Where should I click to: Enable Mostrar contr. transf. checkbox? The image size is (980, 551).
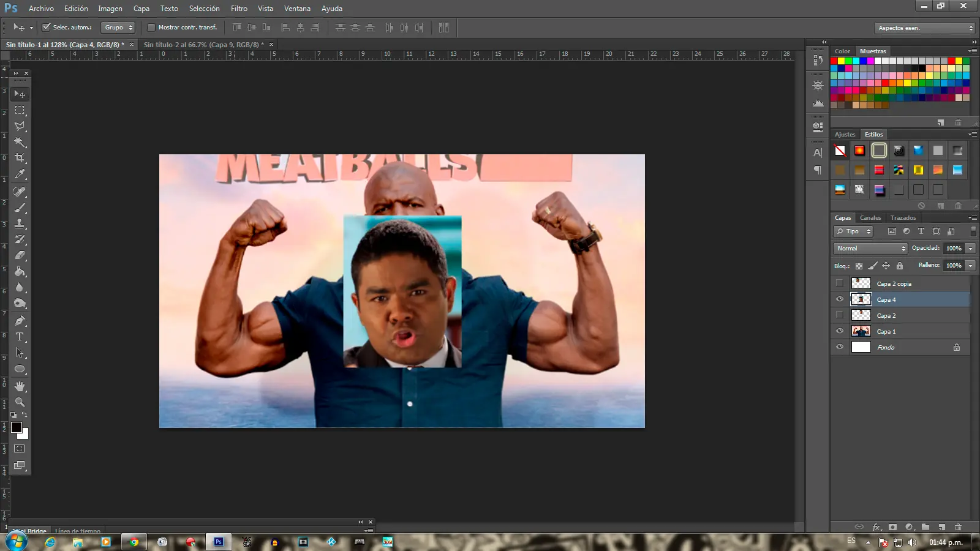point(151,28)
